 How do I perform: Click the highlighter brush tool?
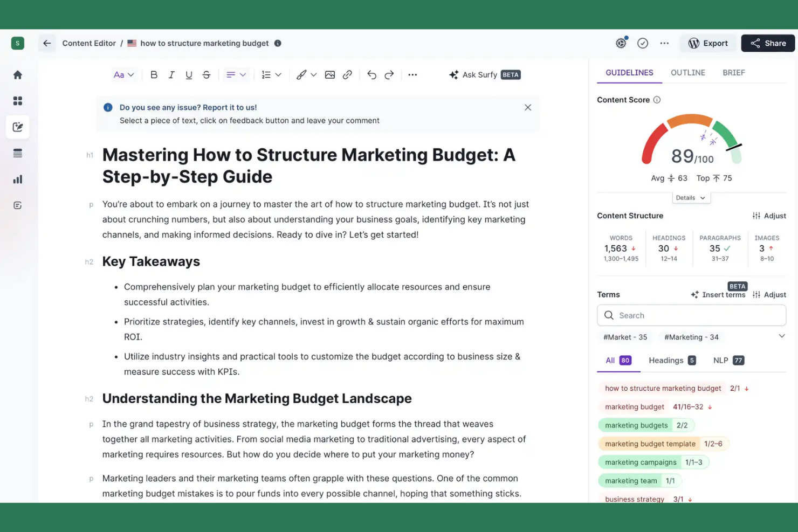[x=301, y=75]
